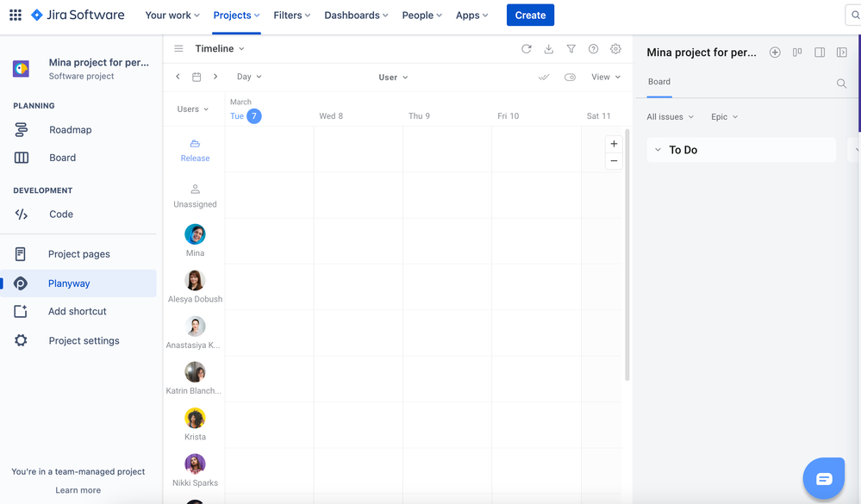Zoom in timeline with plus button
Viewport: 861px width, 504px height.
click(614, 144)
